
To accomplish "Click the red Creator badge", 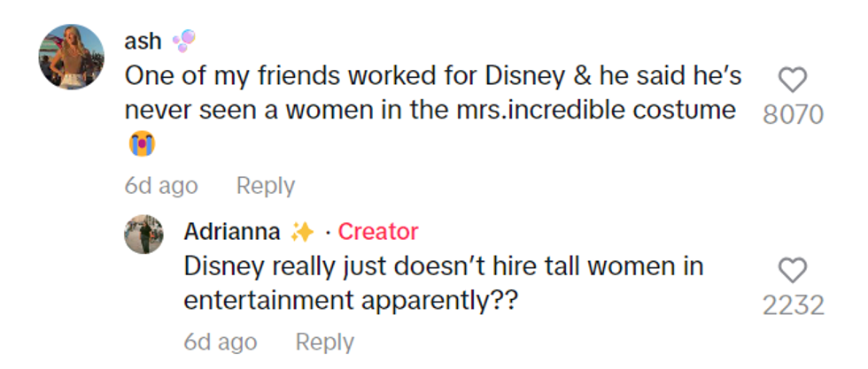I will 378,232.
